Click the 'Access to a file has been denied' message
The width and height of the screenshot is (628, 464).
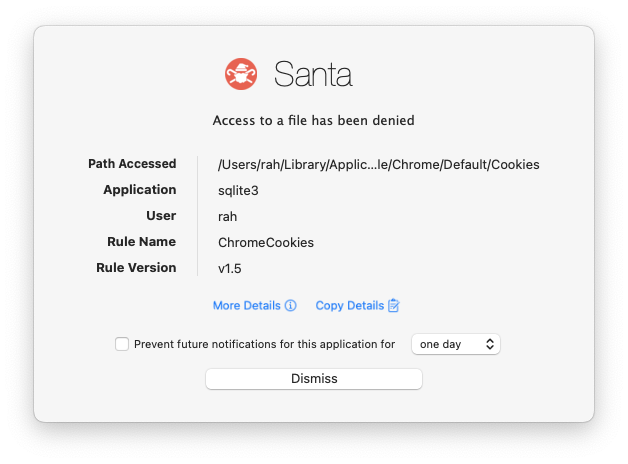pos(313,121)
